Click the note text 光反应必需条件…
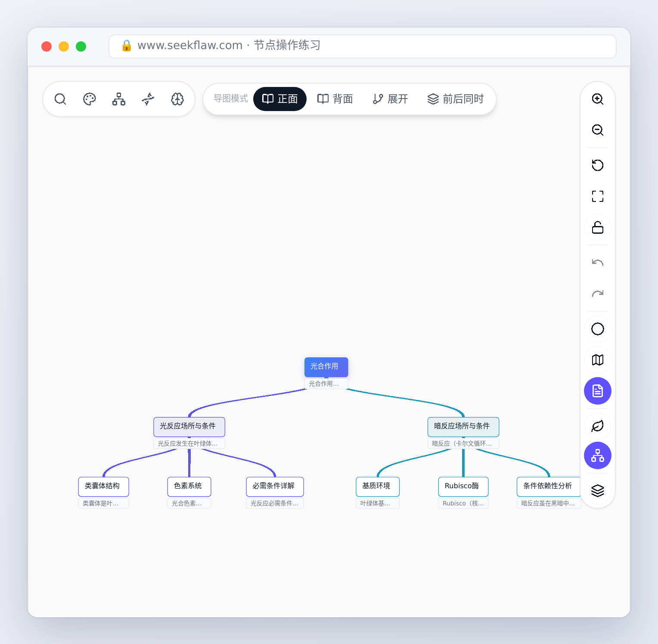 coord(274,503)
